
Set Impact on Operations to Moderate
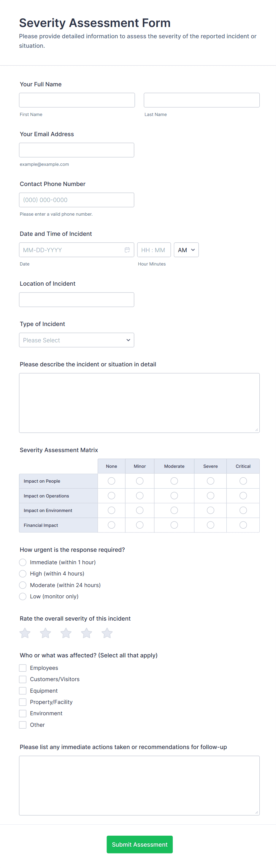tap(174, 496)
